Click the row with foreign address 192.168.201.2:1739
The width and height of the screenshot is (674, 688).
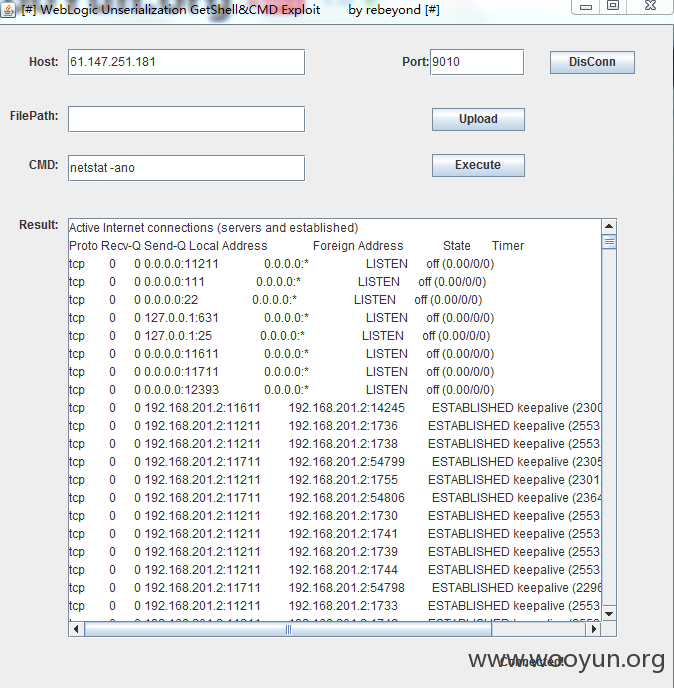pos(335,552)
